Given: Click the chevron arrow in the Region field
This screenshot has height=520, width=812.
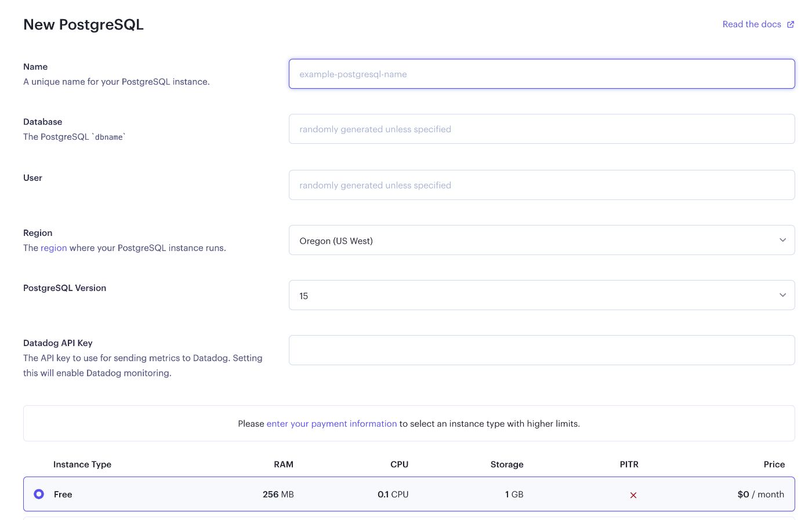Looking at the screenshot, I should click(x=782, y=240).
